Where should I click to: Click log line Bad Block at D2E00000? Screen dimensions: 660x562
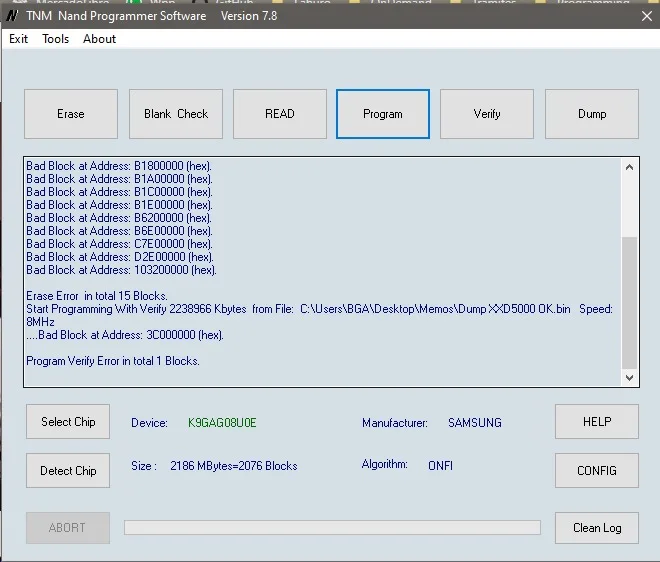[x=120, y=257]
